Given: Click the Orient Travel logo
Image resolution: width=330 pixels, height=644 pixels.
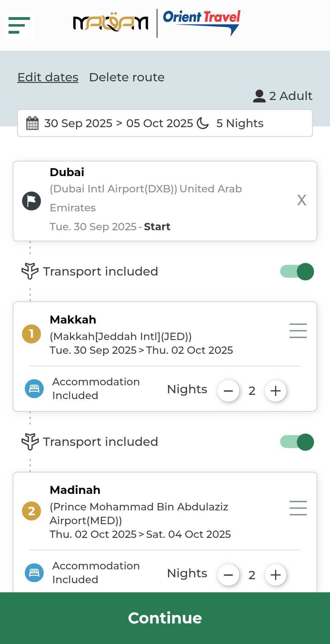Looking at the screenshot, I should (x=202, y=23).
